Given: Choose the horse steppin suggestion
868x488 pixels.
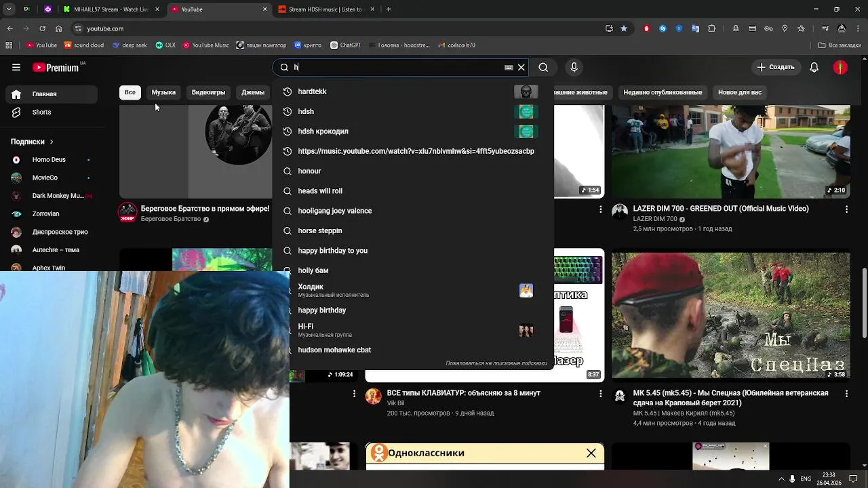Looking at the screenshot, I should pos(412,230).
